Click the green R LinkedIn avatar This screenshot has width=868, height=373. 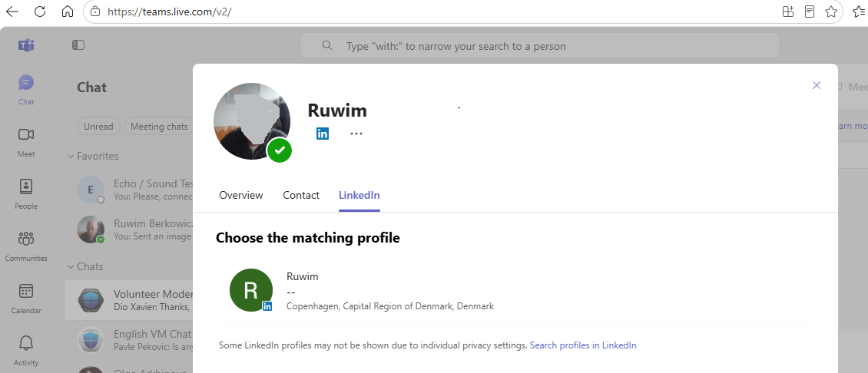click(x=251, y=290)
